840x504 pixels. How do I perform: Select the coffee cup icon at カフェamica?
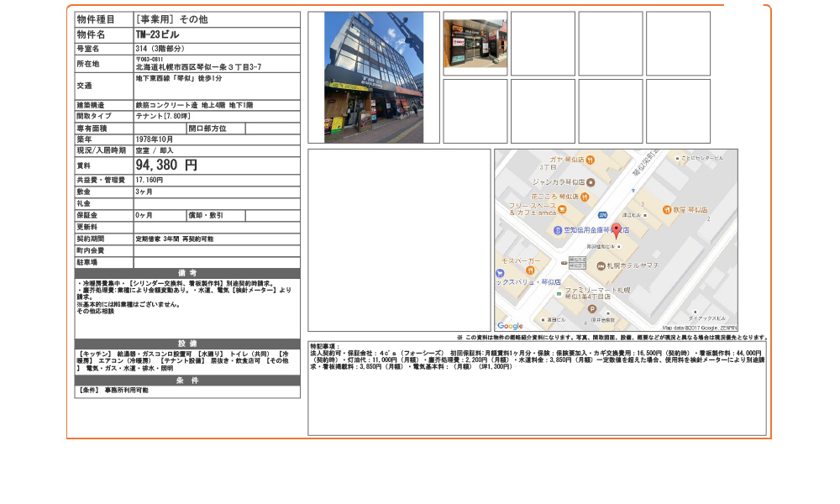(x=563, y=210)
